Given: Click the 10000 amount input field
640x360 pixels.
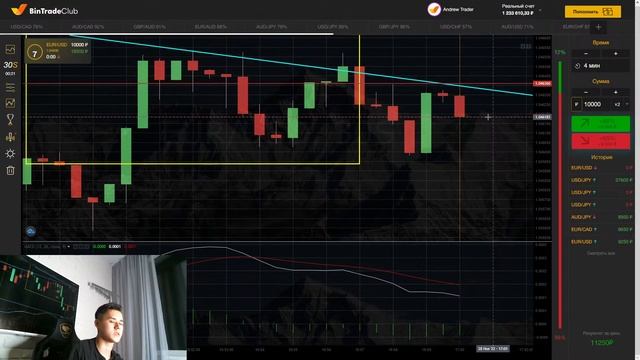Looking at the screenshot, I should tap(596, 104).
